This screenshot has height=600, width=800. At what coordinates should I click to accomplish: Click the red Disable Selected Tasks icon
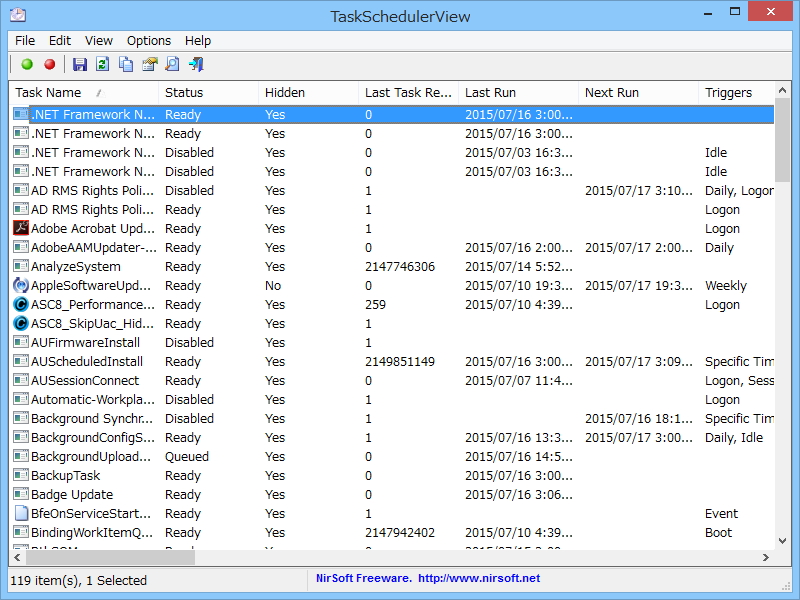[50, 63]
